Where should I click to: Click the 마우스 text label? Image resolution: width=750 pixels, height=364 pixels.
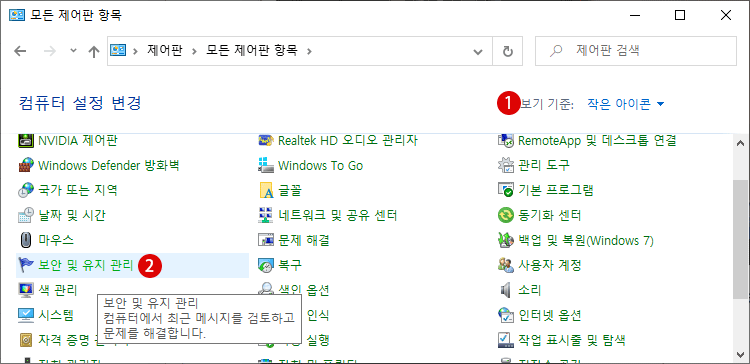pos(56,240)
